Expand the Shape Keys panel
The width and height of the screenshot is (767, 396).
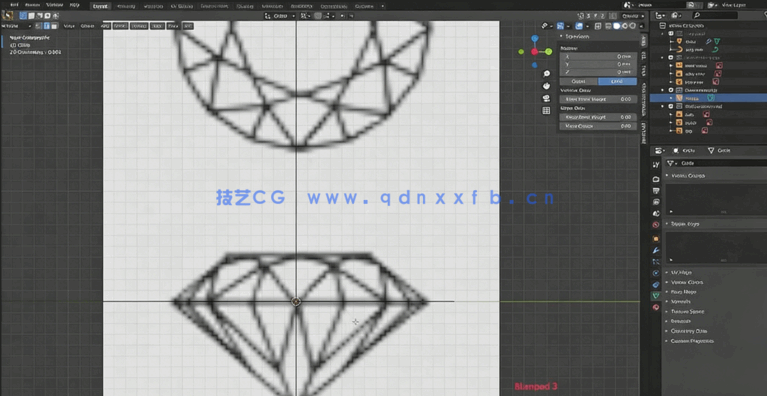685,223
